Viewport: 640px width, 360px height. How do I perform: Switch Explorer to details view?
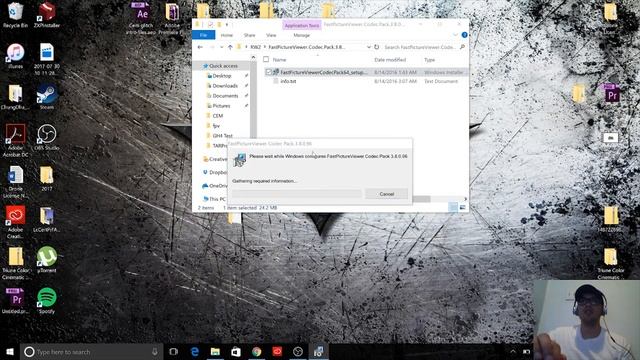coord(453,207)
